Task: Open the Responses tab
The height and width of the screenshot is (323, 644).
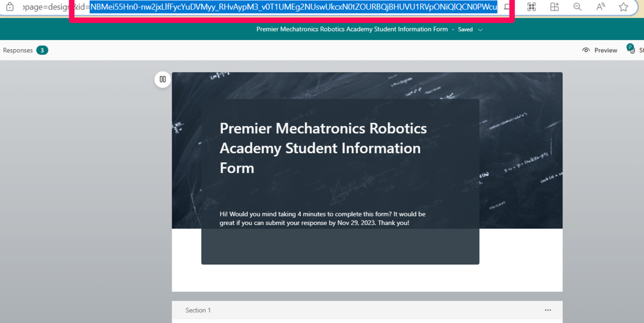Action: tap(18, 50)
